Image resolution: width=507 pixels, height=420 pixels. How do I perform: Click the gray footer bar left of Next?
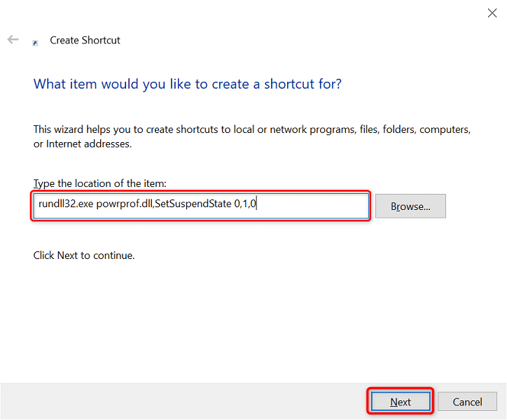[182, 402]
